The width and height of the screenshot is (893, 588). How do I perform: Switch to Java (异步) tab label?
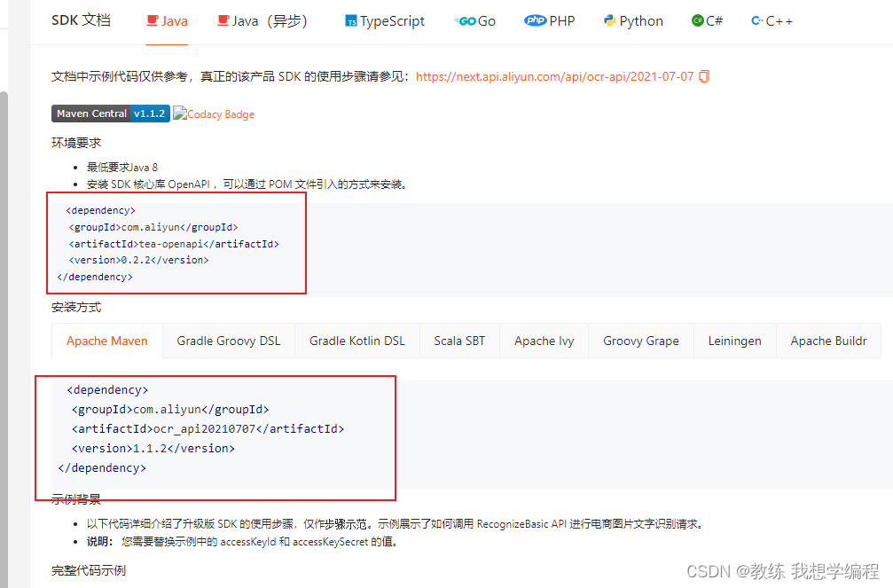270,21
